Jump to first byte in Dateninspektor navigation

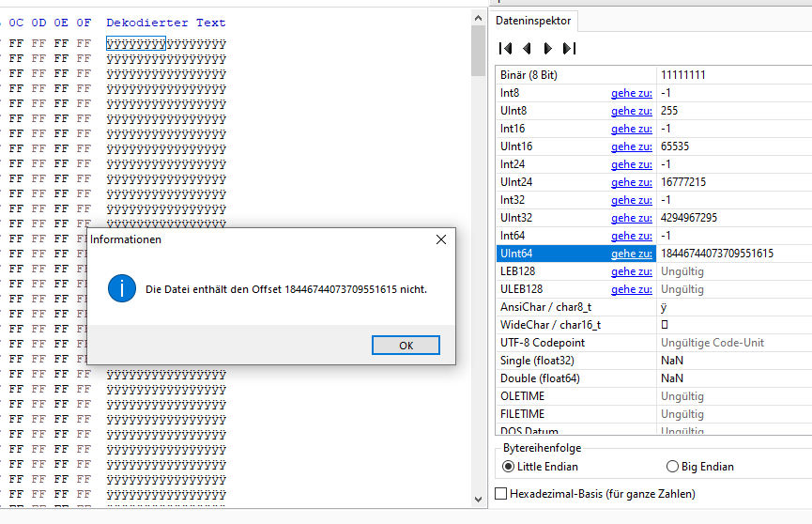[x=505, y=48]
